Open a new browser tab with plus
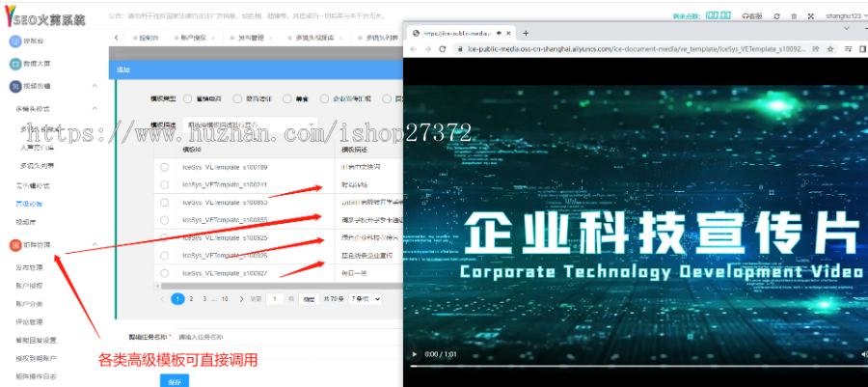Image resolution: width=868 pixels, height=387 pixels. 526,33
